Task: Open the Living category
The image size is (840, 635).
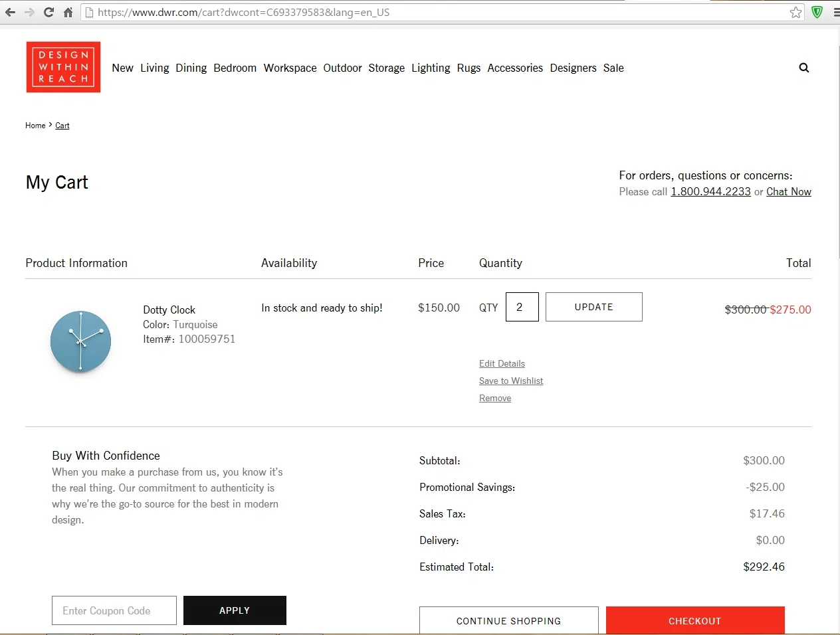Action: pyautogui.click(x=155, y=68)
